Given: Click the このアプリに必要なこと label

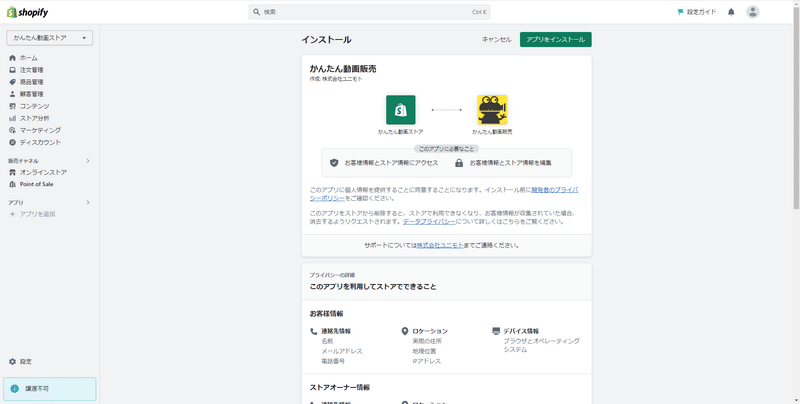Looking at the screenshot, I should click(446, 149).
